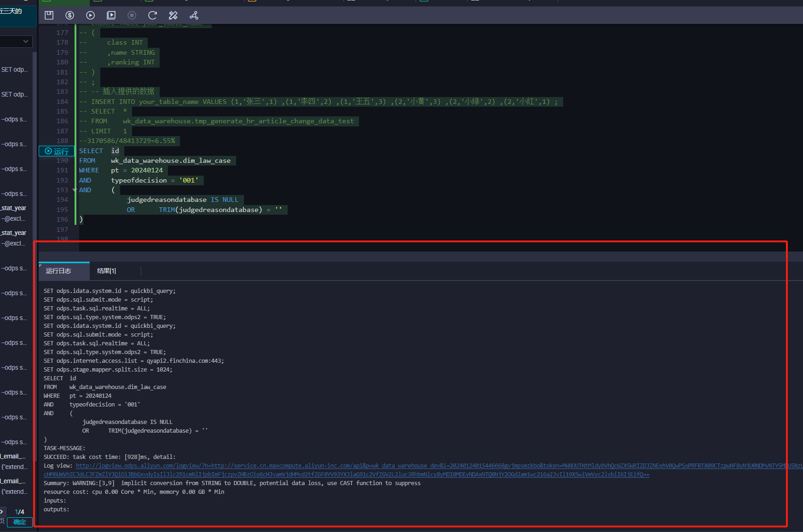The height and width of the screenshot is (532, 803).
Task: Click ',ranking INT' on editor line 180
Action: pos(131,62)
